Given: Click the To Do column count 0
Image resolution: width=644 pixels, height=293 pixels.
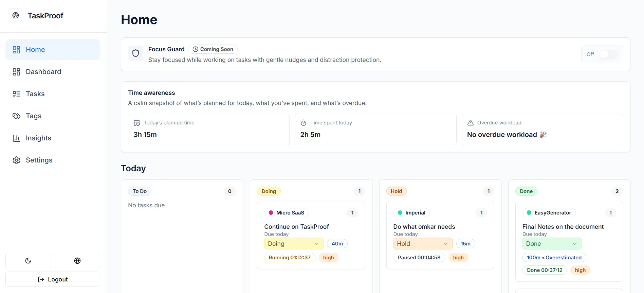Looking at the screenshot, I should tap(230, 191).
